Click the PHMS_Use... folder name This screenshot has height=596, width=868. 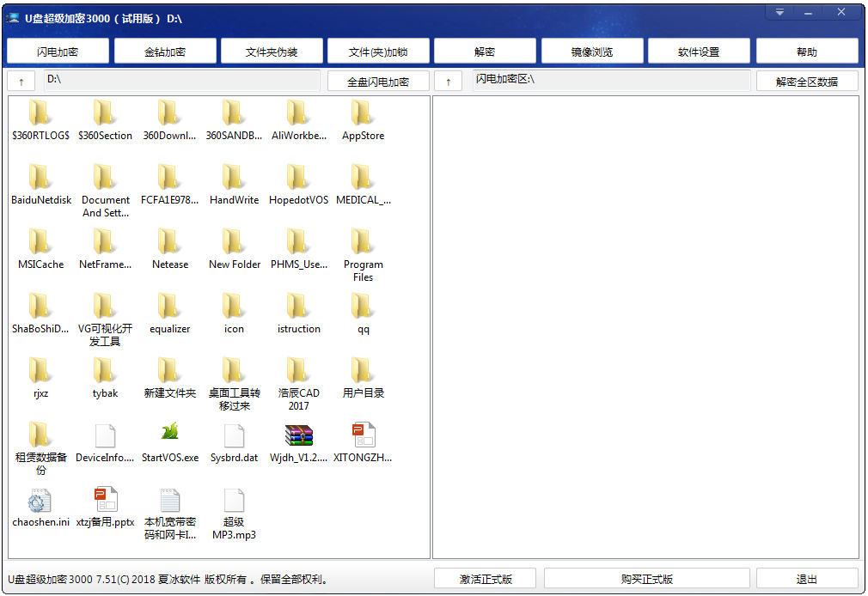[x=298, y=265]
